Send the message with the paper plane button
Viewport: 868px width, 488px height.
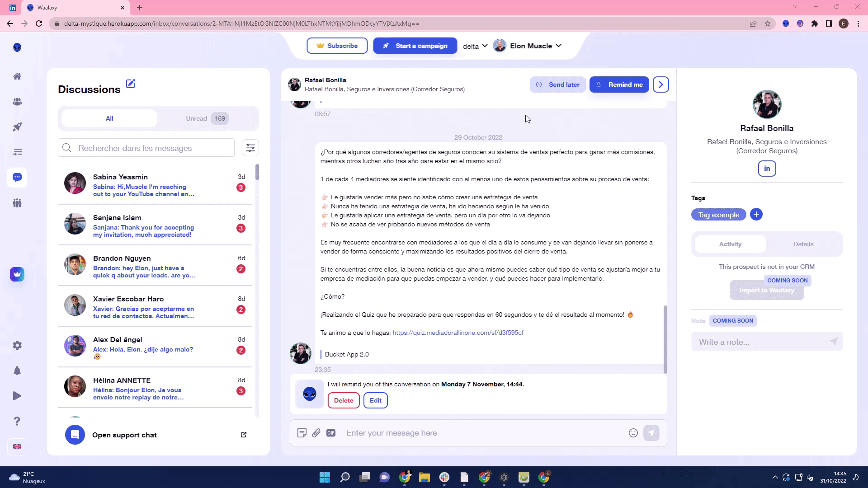[651, 433]
